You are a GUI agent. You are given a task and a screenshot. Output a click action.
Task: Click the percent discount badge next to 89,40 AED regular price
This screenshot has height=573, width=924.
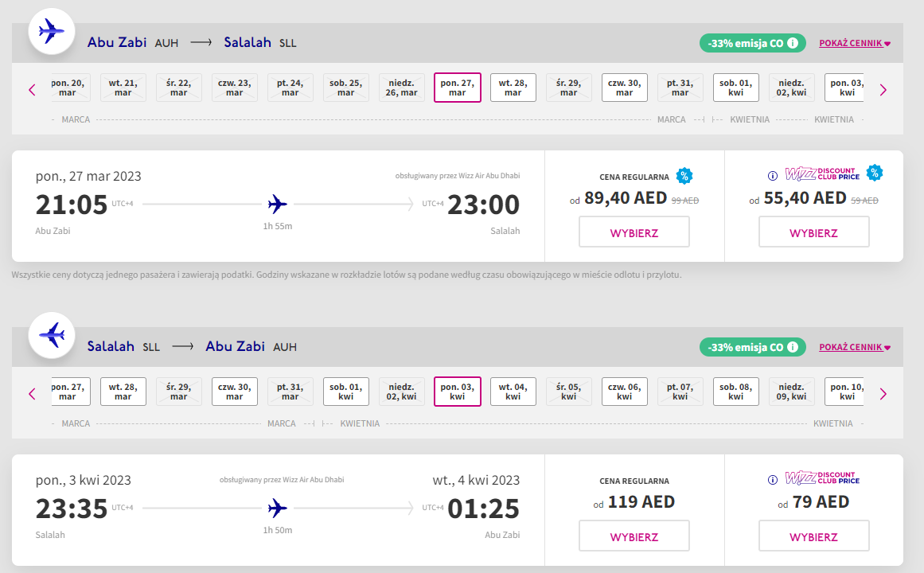point(684,176)
